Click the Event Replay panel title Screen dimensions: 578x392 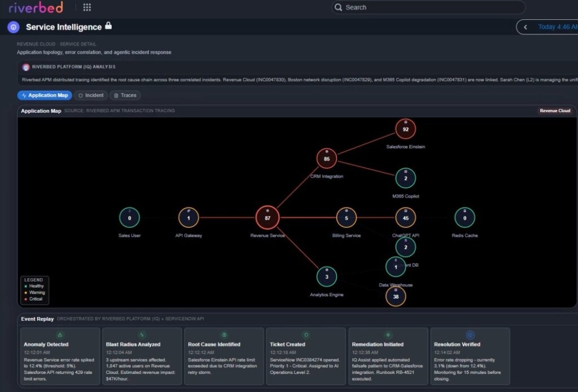(37, 319)
